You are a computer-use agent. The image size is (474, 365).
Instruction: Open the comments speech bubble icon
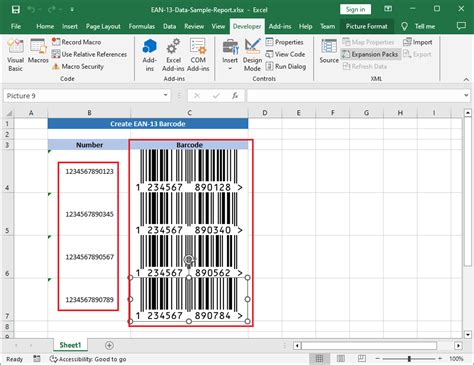click(461, 26)
